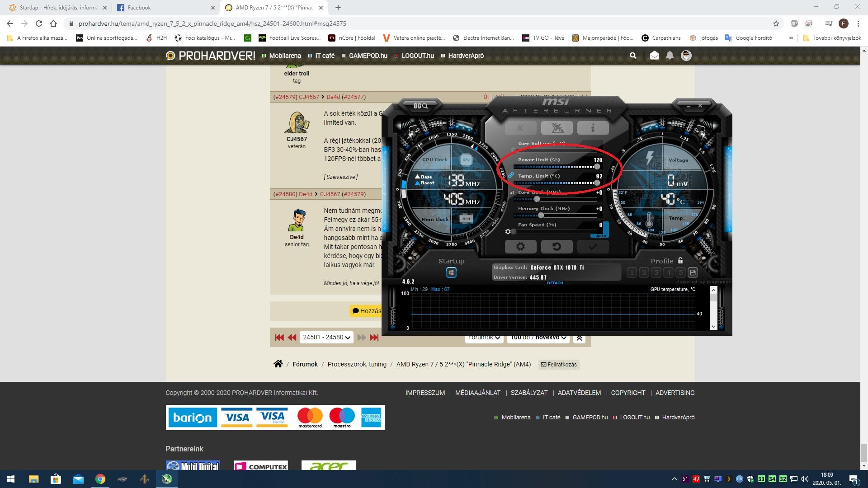Toggle the Profile lock icon
868x488 pixels.
pyautogui.click(x=680, y=261)
